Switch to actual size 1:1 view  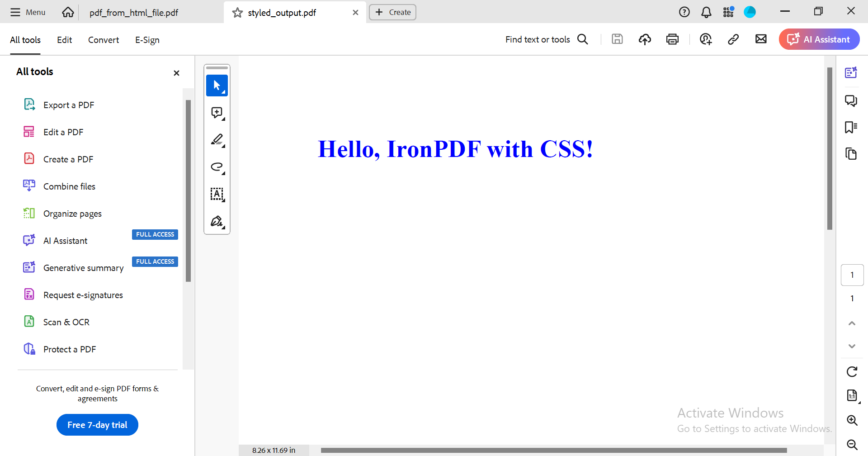click(x=852, y=395)
